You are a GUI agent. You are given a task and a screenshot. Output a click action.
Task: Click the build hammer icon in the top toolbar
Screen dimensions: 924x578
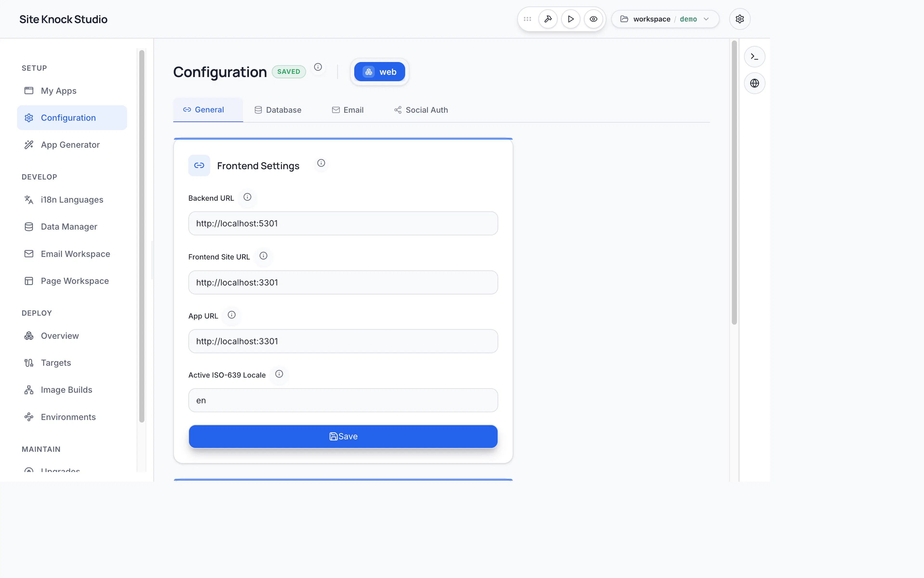coord(548,19)
